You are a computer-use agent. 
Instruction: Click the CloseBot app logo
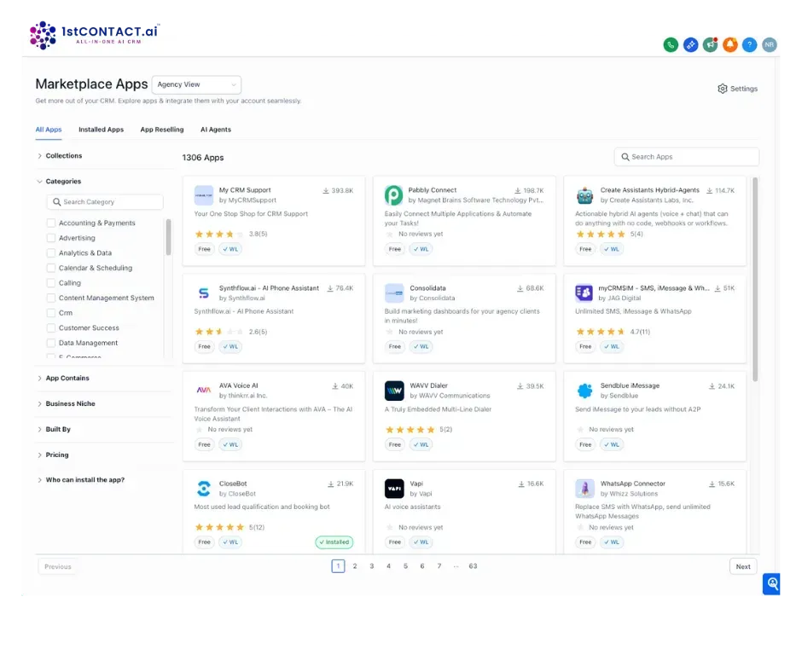coord(204,489)
